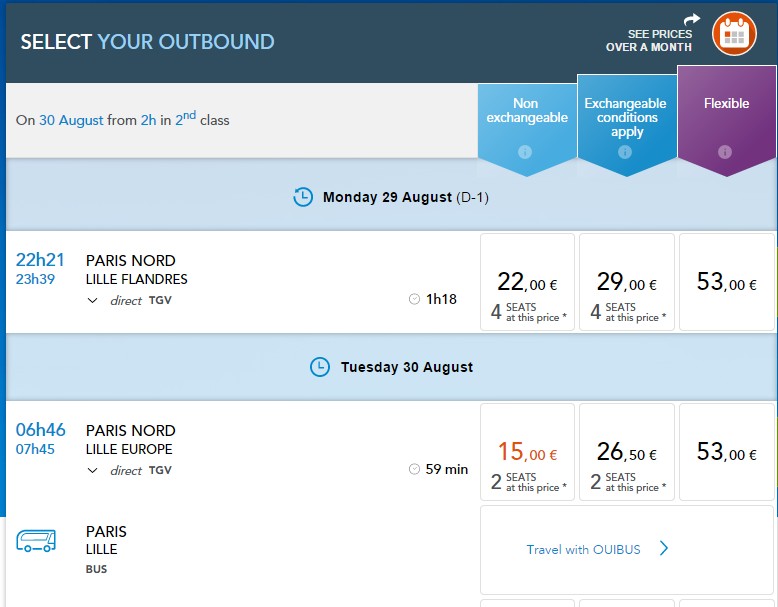
Task: Open the orange calendar month prices icon
Action: point(734,33)
